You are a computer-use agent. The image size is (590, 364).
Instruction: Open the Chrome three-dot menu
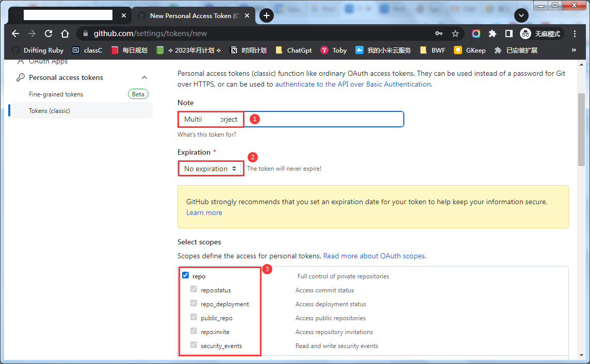575,34
